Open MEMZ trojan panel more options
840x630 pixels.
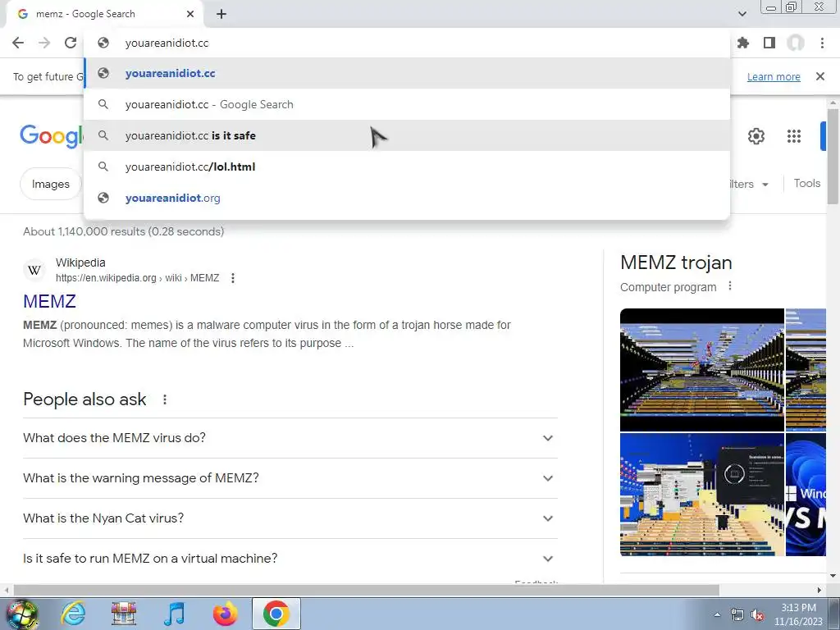(729, 286)
